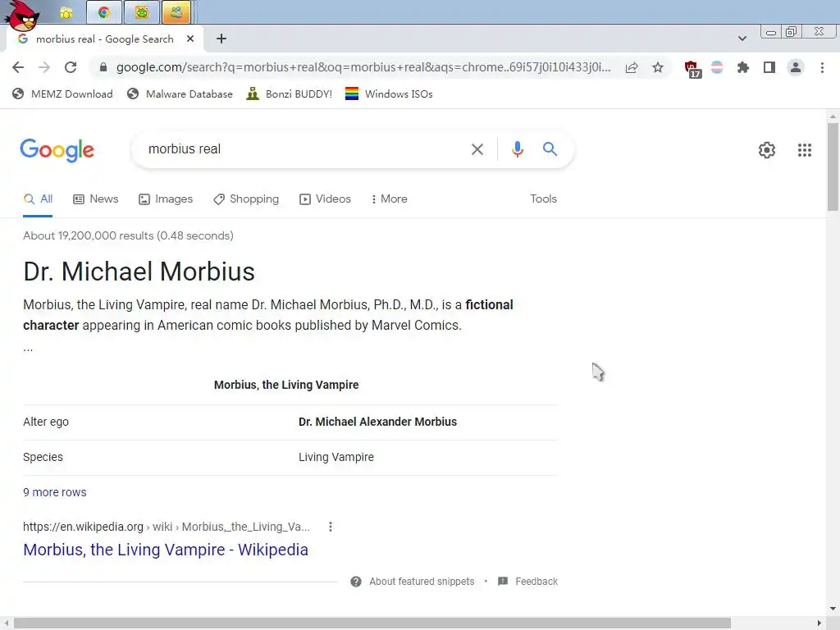Open the Chrome three-dot menu

tap(822, 67)
